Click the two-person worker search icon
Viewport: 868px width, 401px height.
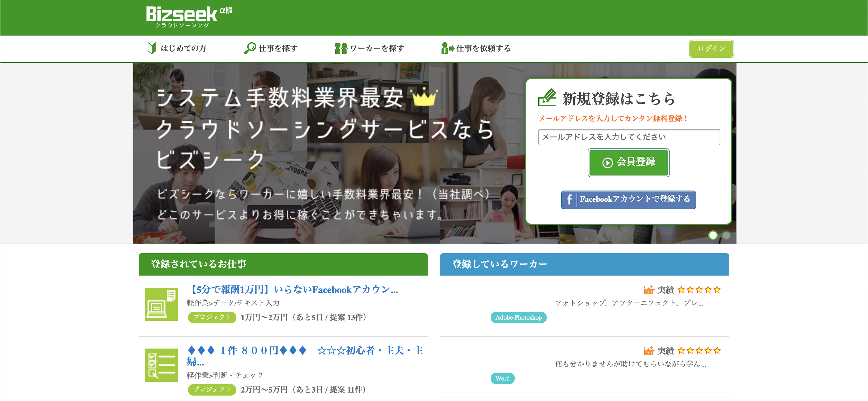click(x=341, y=48)
